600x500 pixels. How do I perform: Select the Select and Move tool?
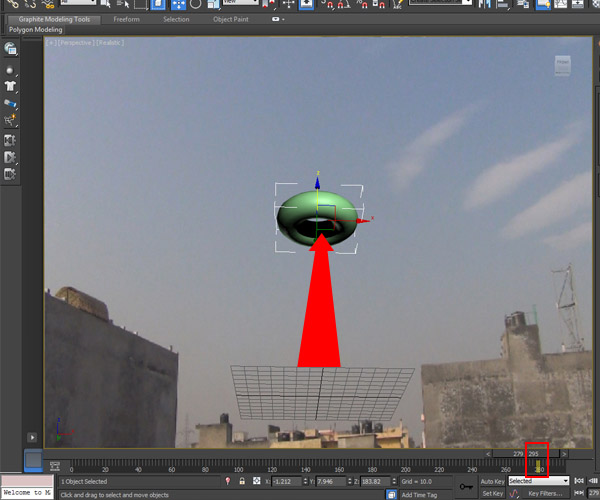point(178,4)
